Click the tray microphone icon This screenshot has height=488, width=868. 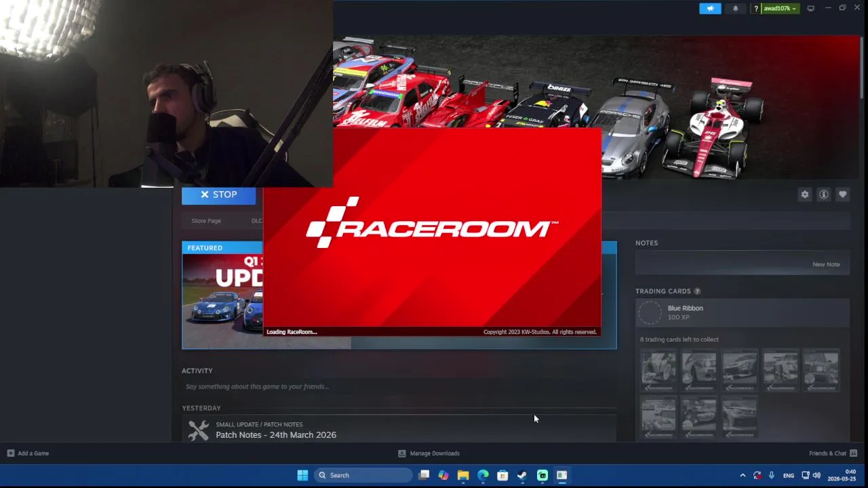click(771, 475)
